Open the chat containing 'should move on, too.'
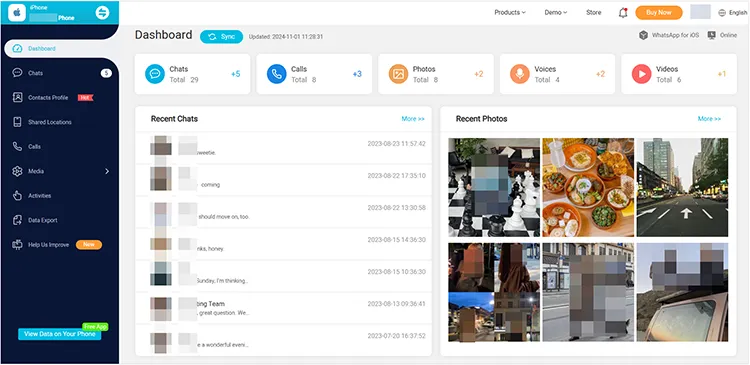 click(283, 212)
